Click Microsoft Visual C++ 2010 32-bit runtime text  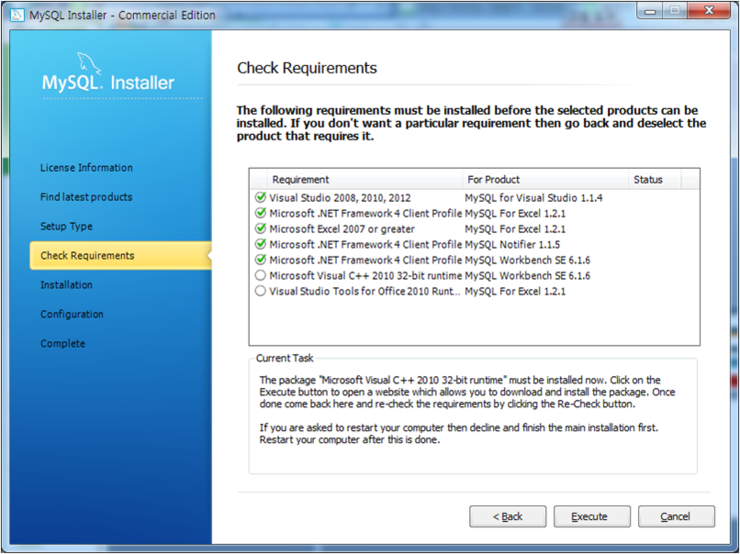point(365,276)
